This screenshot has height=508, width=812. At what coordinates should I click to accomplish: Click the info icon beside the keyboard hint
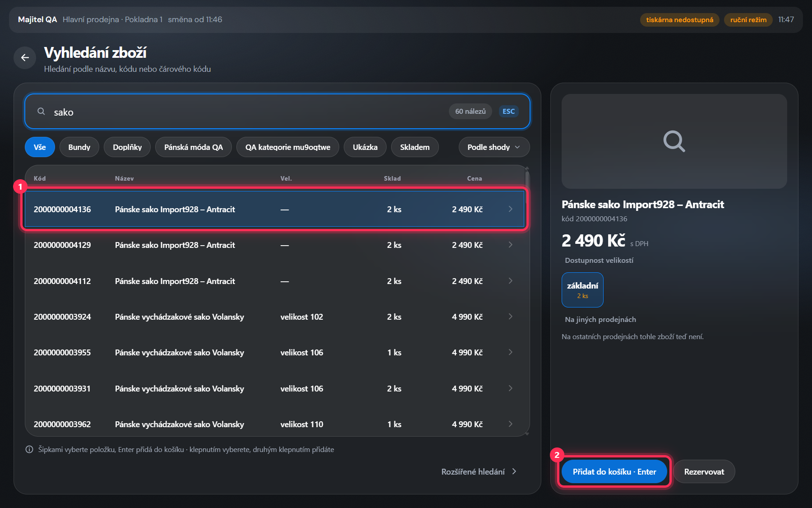pos(29,449)
